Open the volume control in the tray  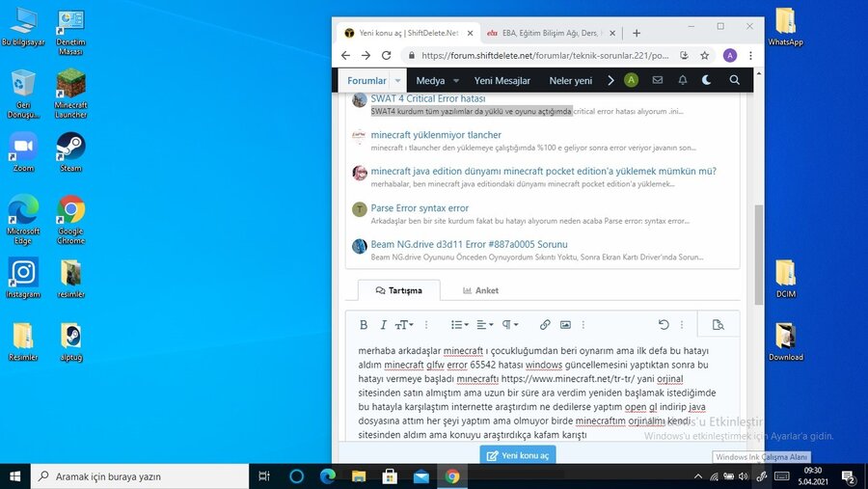(x=744, y=476)
